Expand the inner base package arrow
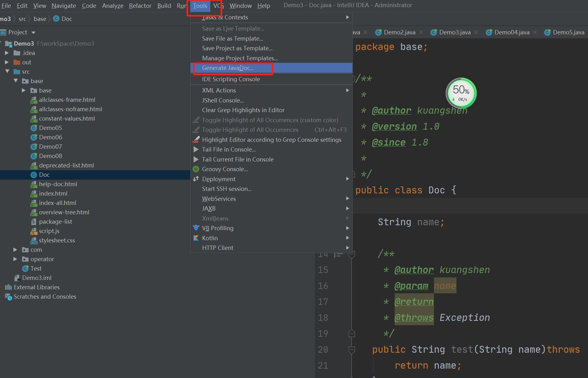Screen dimensions: 588x378 (24, 90)
